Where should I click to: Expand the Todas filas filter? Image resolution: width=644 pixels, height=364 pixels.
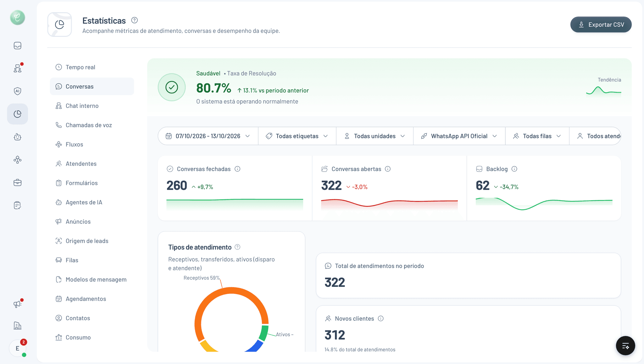tap(537, 136)
